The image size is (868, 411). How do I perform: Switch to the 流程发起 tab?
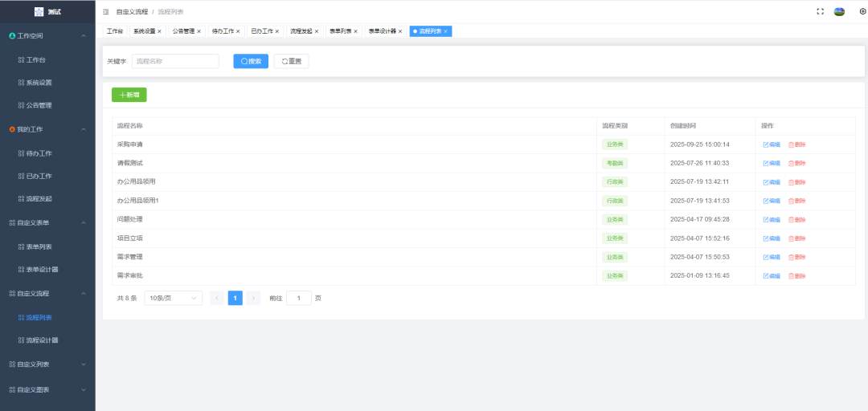[x=301, y=31]
